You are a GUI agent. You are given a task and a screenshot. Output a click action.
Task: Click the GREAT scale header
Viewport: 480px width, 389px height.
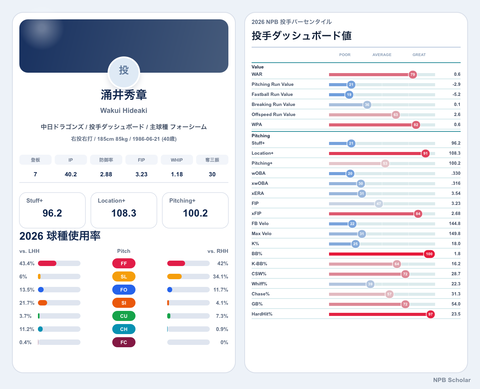point(419,55)
